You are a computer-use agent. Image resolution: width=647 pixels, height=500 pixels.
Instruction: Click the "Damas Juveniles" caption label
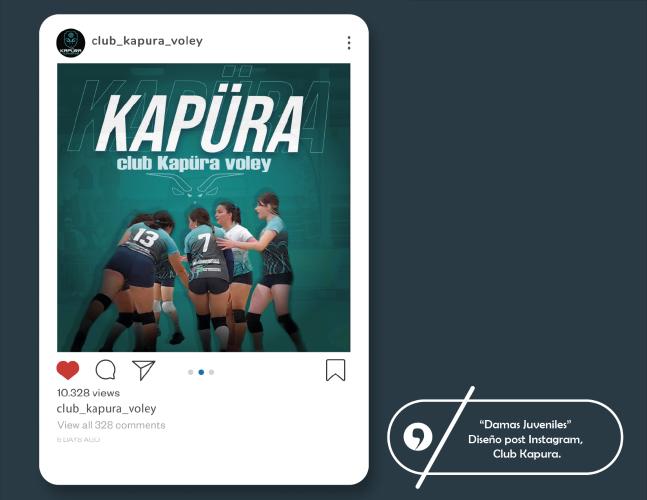click(525, 424)
